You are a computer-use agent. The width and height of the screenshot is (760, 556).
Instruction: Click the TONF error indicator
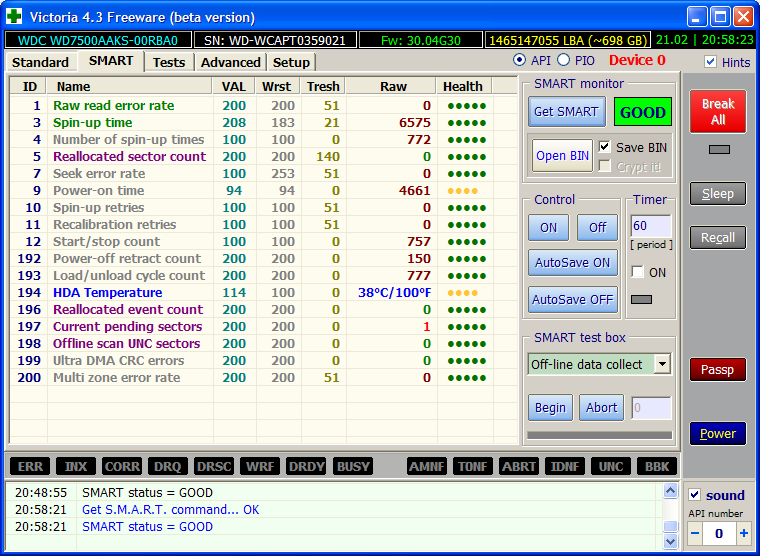pyautogui.click(x=473, y=466)
